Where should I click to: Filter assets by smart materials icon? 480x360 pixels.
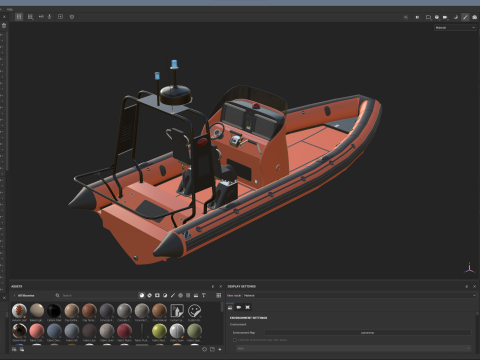point(150,295)
